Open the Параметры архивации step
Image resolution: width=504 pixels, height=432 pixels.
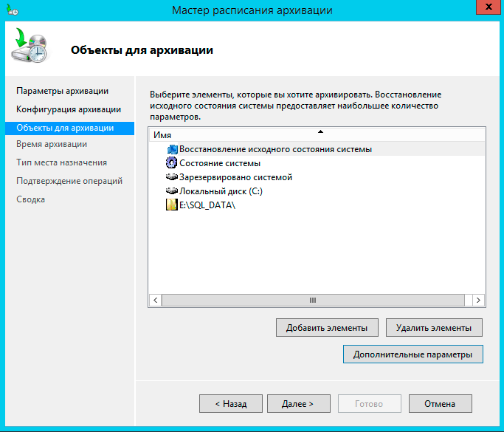[63, 91]
